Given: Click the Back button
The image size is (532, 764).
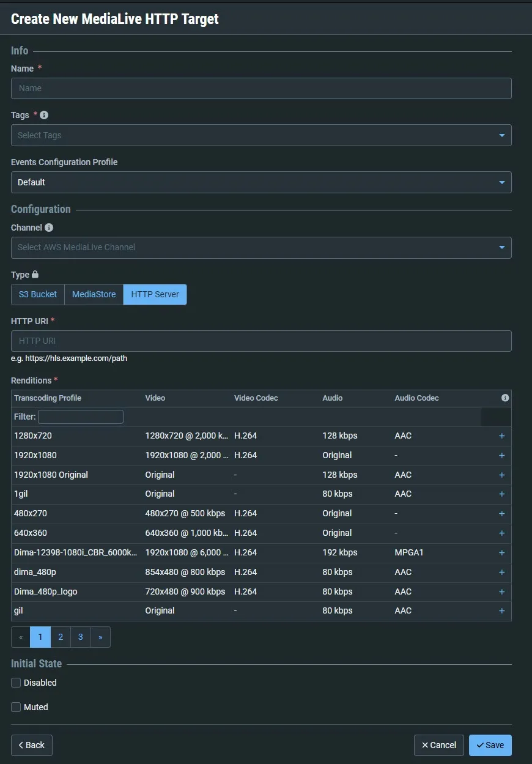Looking at the screenshot, I should (x=32, y=745).
